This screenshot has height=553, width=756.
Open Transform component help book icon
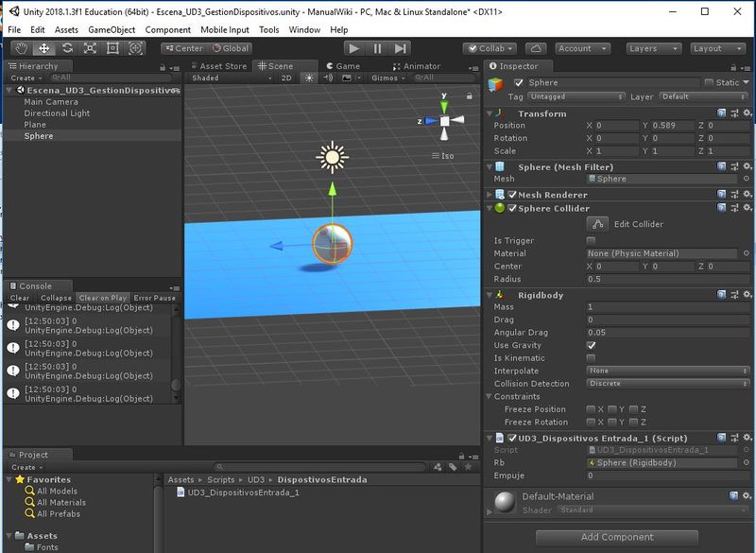click(x=721, y=112)
